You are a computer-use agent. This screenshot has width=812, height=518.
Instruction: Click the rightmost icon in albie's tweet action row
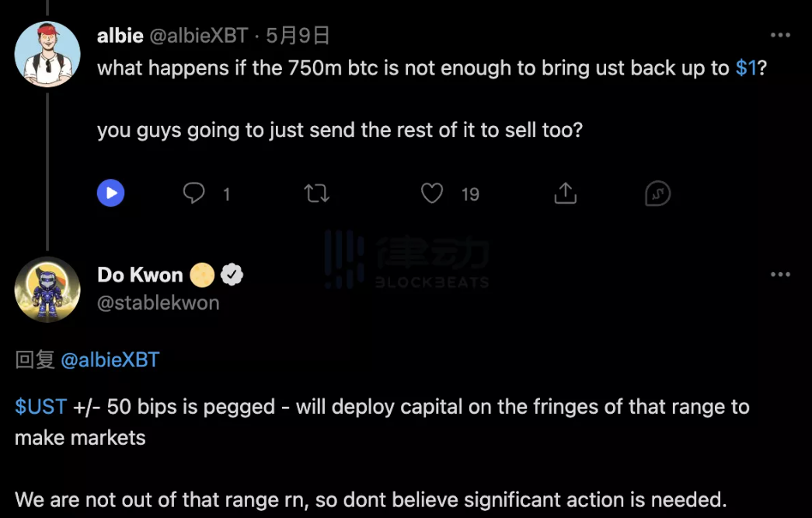click(x=657, y=193)
